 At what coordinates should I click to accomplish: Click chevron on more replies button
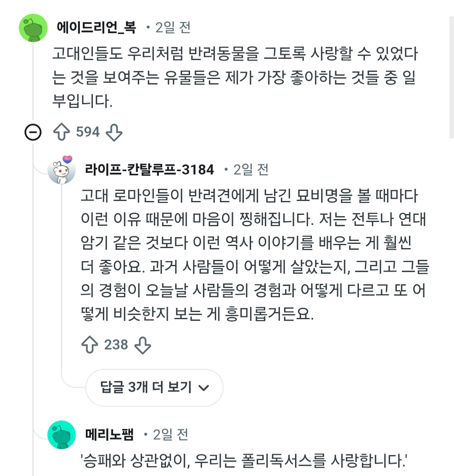(x=203, y=388)
